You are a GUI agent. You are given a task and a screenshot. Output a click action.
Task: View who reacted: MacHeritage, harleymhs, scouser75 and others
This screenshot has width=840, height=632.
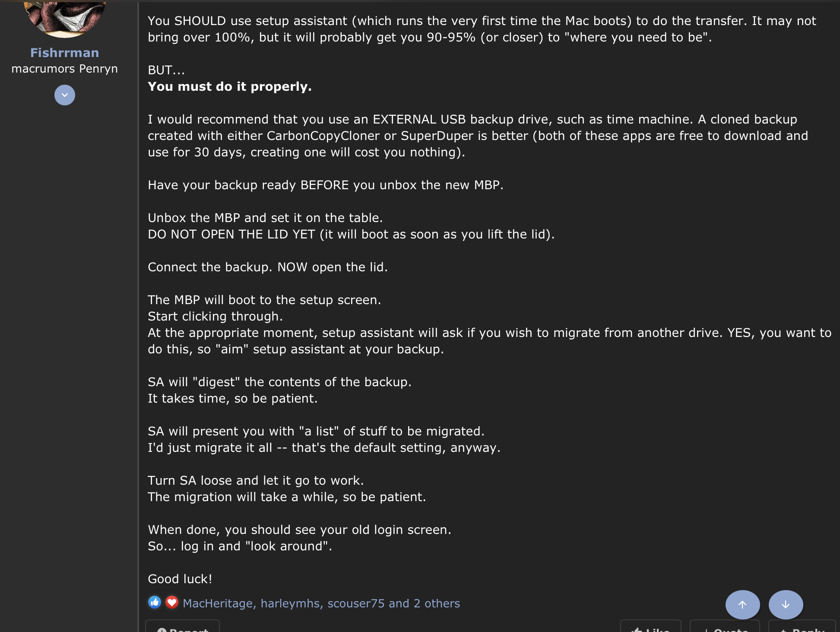(x=321, y=603)
